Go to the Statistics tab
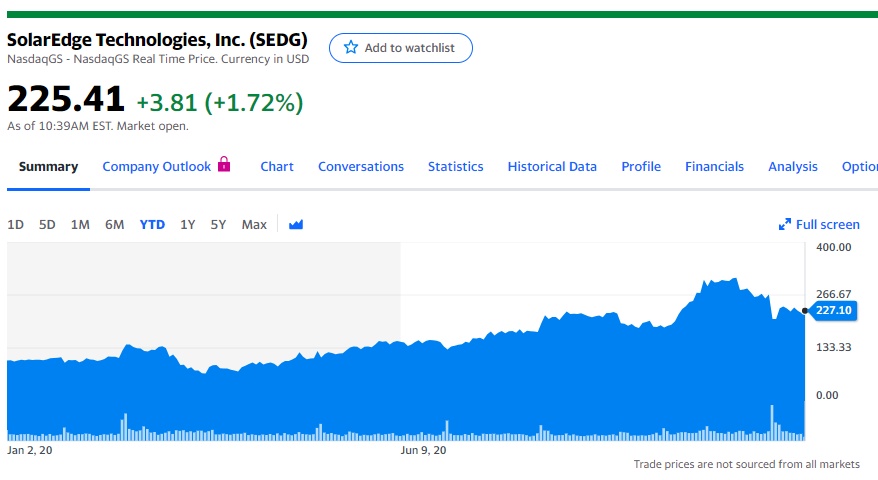The image size is (878, 480). (x=455, y=166)
